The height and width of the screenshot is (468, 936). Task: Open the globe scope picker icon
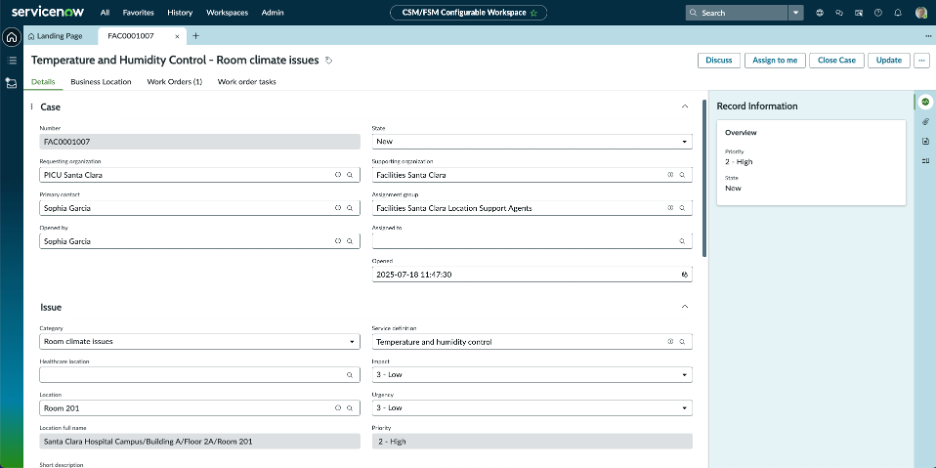point(820,13)
